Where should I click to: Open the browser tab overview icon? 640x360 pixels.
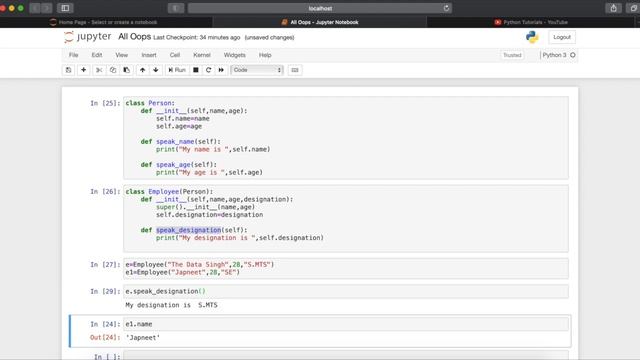point(634,8)
